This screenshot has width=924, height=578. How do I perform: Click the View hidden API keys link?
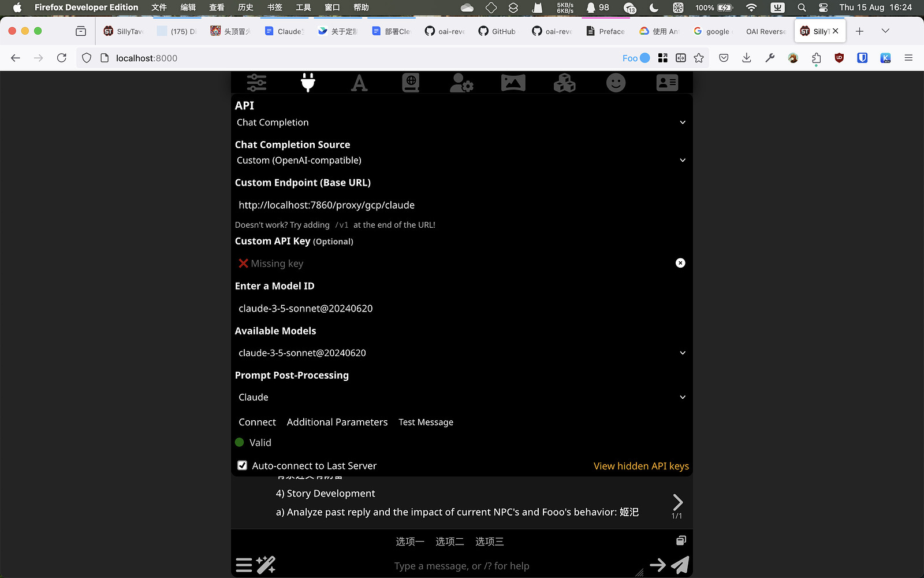tap(641, 466)
